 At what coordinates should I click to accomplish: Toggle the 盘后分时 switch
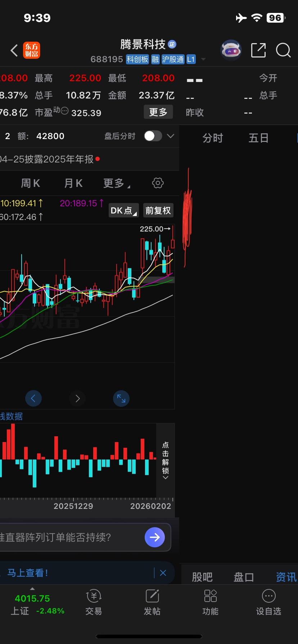point(153,136)
